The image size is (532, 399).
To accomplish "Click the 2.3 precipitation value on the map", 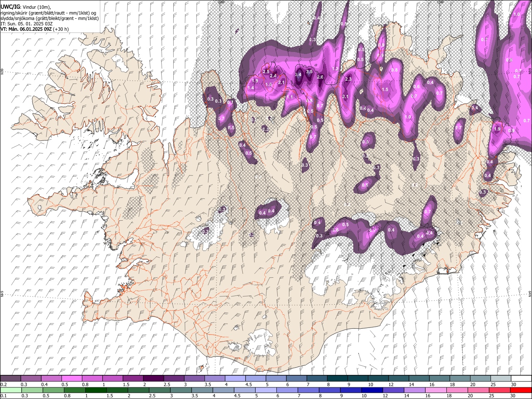I will [x=348, y=79].
